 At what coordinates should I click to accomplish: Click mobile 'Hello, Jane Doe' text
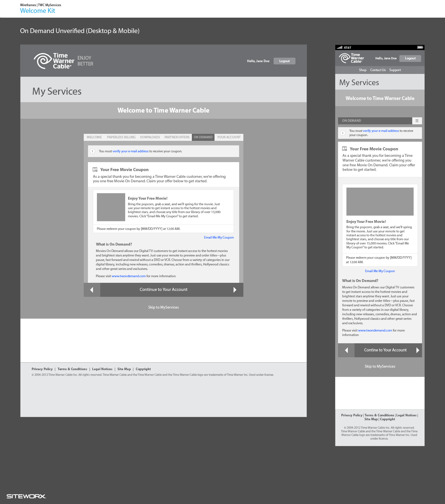386,58
